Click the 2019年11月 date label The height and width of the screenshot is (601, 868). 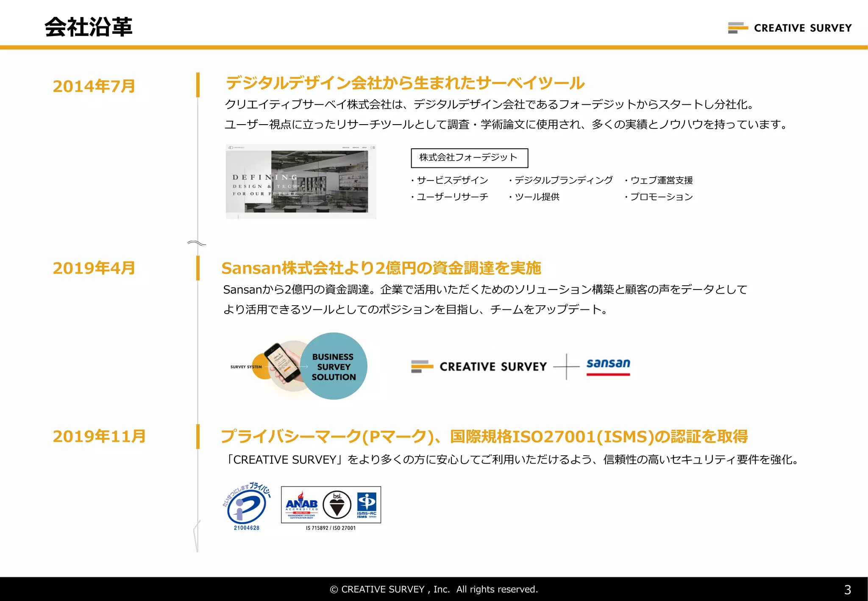99,436
